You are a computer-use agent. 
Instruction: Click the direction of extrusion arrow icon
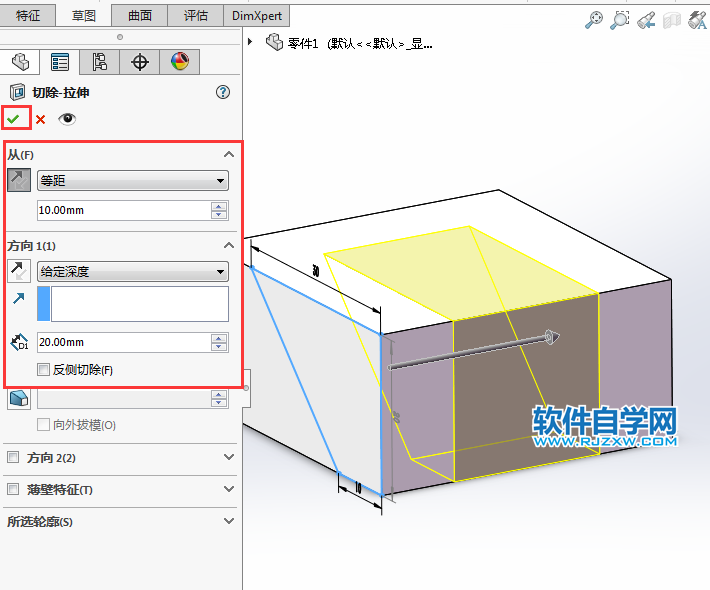pyautogui.click(x=19, y=298)
